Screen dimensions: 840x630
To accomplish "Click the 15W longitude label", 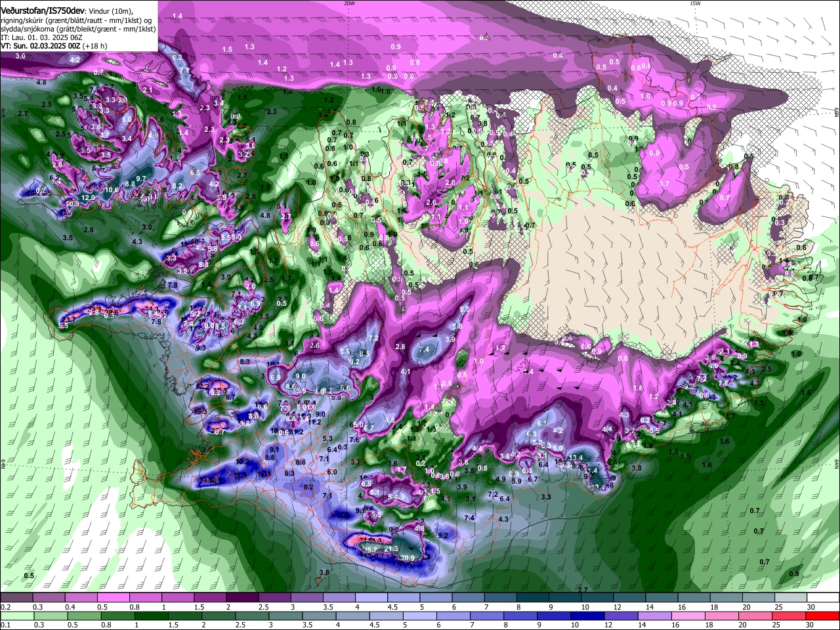I will click(x=695, y=3).
